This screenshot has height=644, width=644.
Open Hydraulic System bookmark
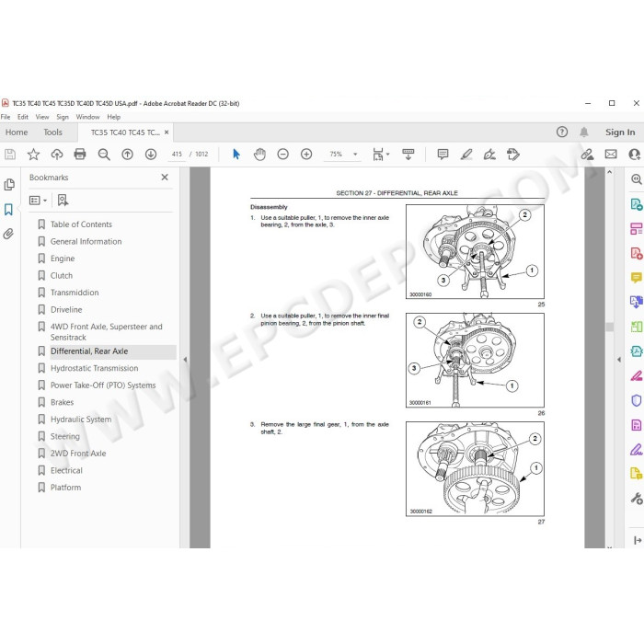pyautogui.click(x=81, y=420)
